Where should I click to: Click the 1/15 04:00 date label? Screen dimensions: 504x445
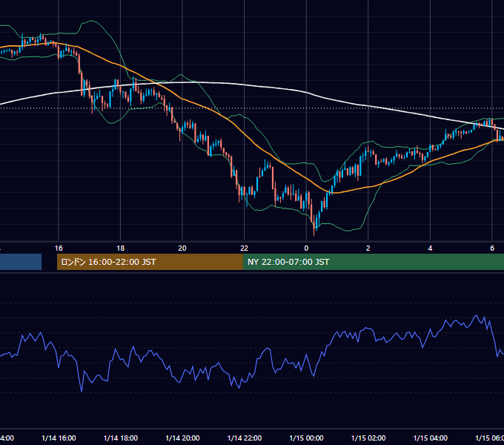(431, 438)
